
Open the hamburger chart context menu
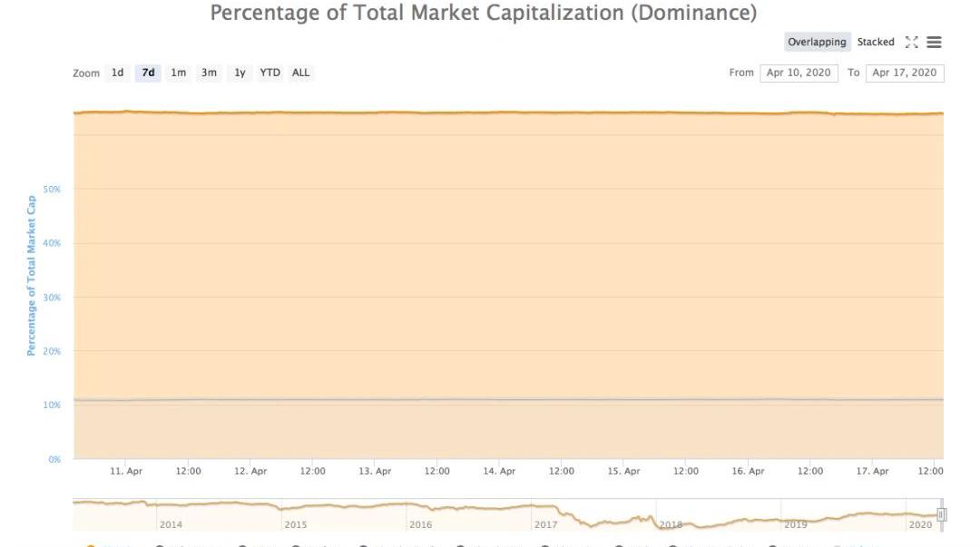tap(934, 43)
